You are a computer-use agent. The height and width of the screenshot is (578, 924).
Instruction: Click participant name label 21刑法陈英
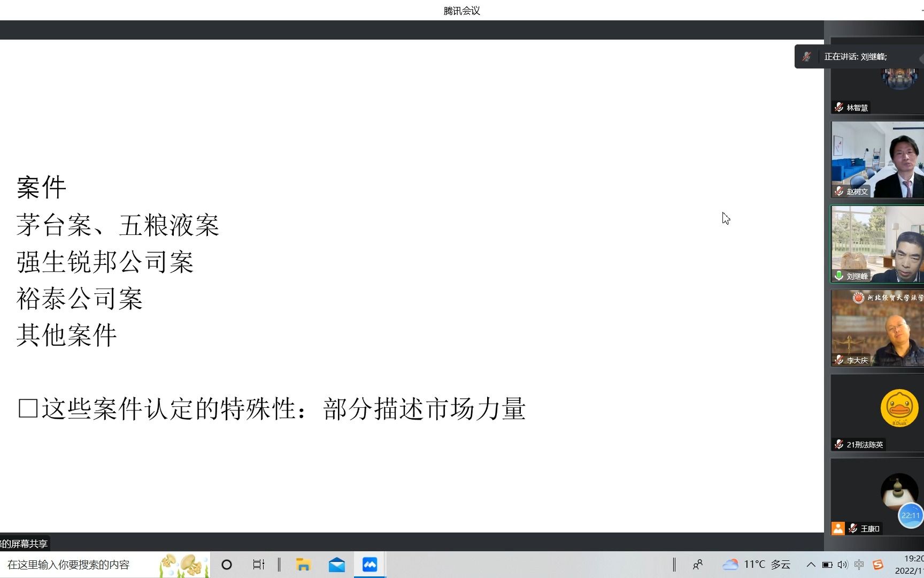tap(865, 445)
